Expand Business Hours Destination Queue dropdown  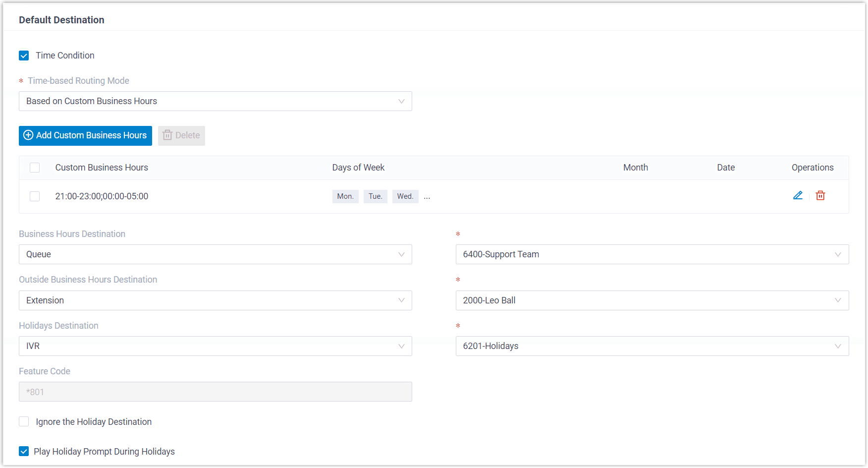coord(215,254)
